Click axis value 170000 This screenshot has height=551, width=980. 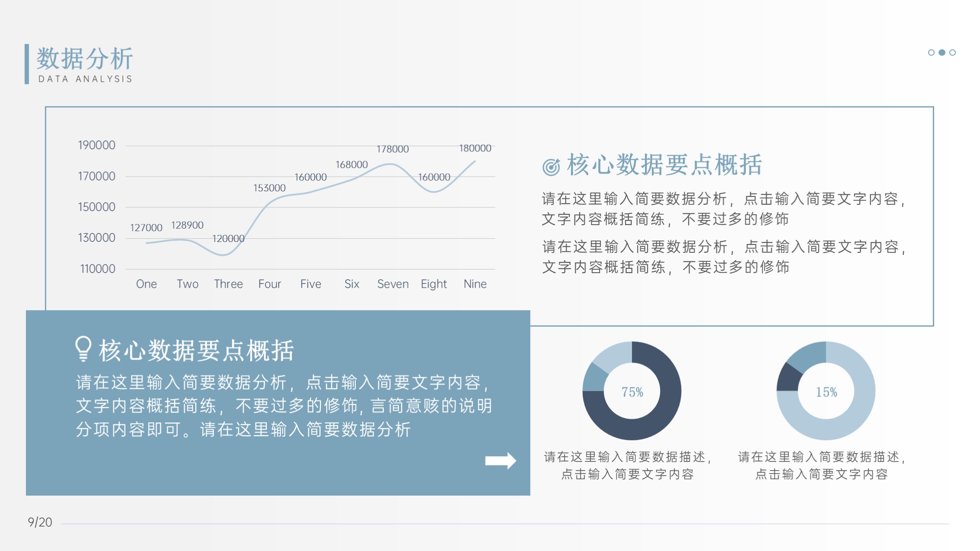pyautogui.click(x=97, y=176)
